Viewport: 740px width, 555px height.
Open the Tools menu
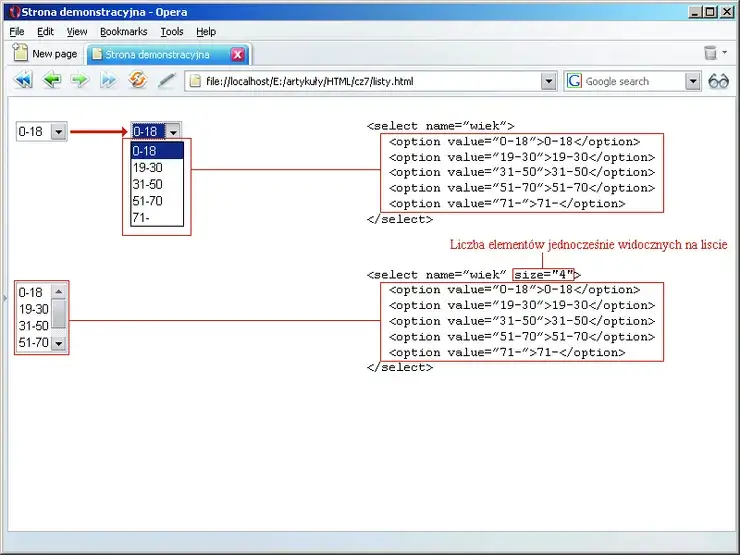(x=172, y=32)
